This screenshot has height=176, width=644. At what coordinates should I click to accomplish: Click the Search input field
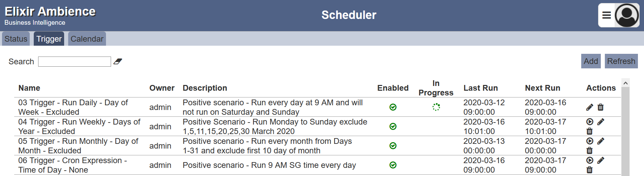click(75, 62)
